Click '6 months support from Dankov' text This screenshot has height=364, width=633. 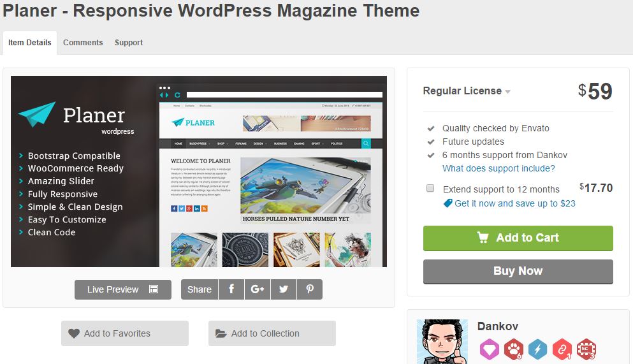pos(505,155)
